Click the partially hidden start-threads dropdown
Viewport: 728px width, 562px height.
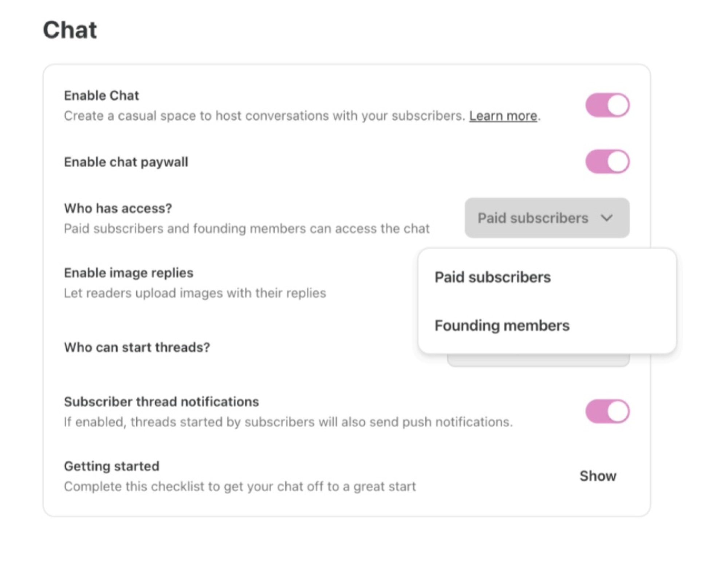(538, 360)
